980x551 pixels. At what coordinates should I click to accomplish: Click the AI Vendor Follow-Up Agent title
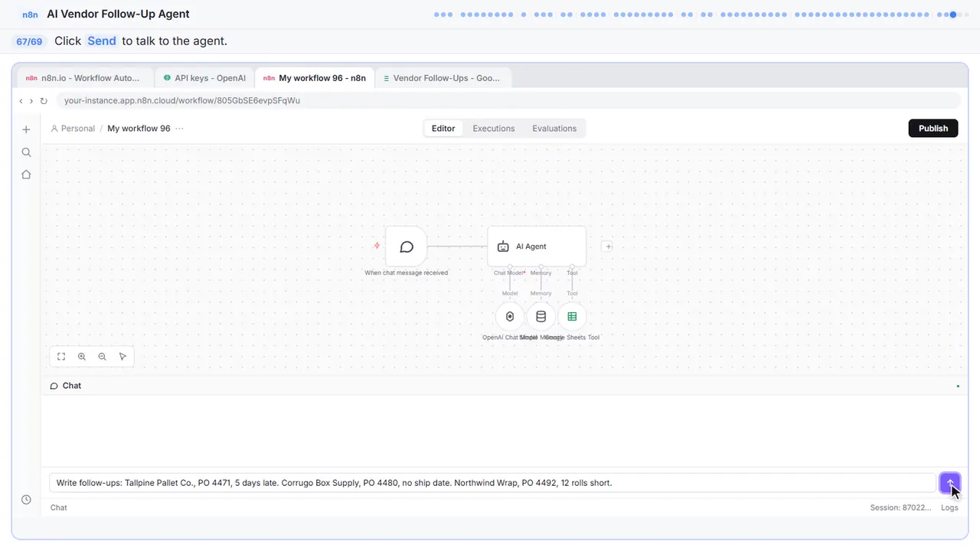[118, 14]
